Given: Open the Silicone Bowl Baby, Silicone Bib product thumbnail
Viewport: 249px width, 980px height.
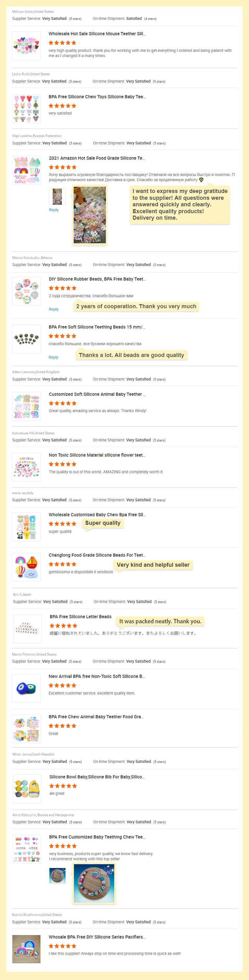Looking at the screenshot, I should [27, 789].
